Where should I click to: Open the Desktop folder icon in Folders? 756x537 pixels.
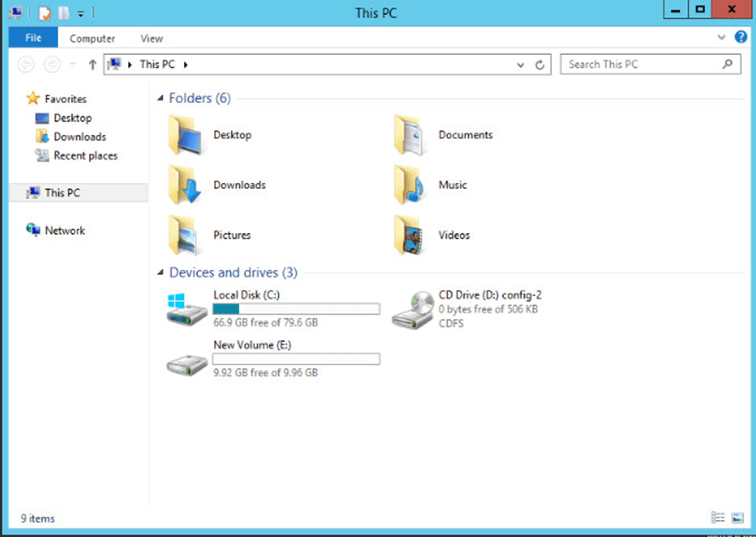[185, 136]
